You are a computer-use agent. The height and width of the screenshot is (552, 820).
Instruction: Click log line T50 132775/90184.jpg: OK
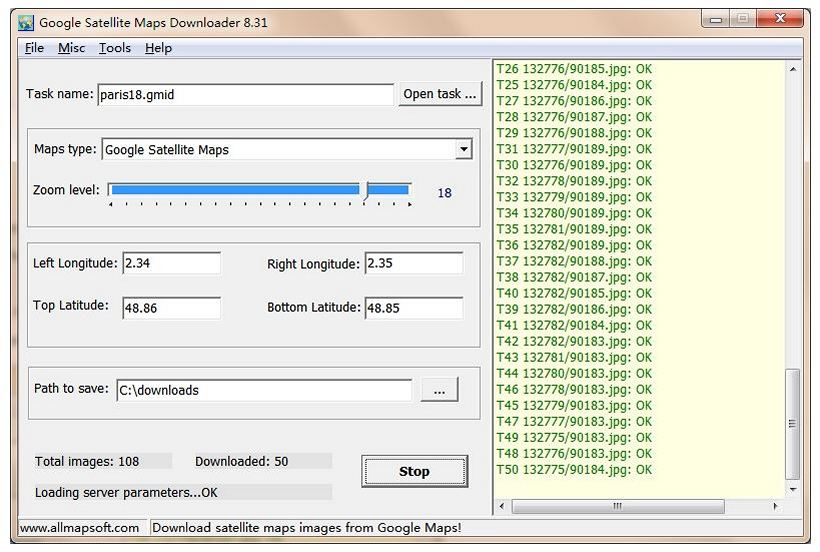pos(574,469)
